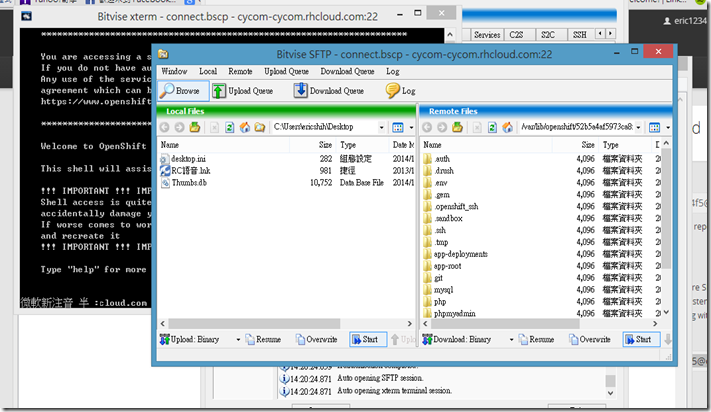
Task: Open the Local menu
Action: [208, 71]
